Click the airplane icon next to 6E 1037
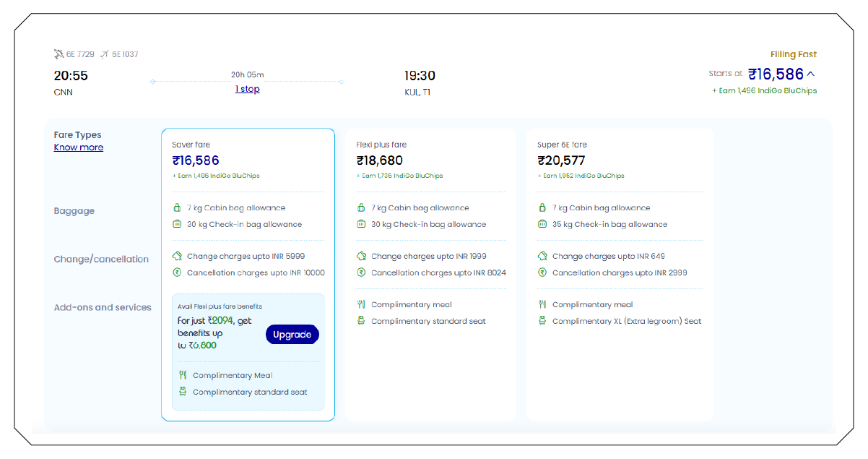 point(105,54)
